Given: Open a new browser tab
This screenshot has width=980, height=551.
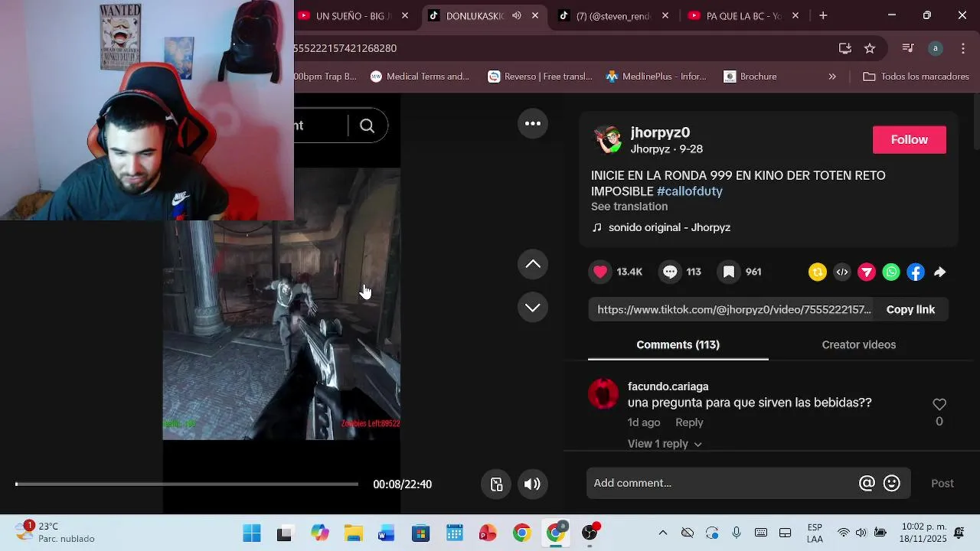Looking at the screenshot, I should tap(823, 15).
